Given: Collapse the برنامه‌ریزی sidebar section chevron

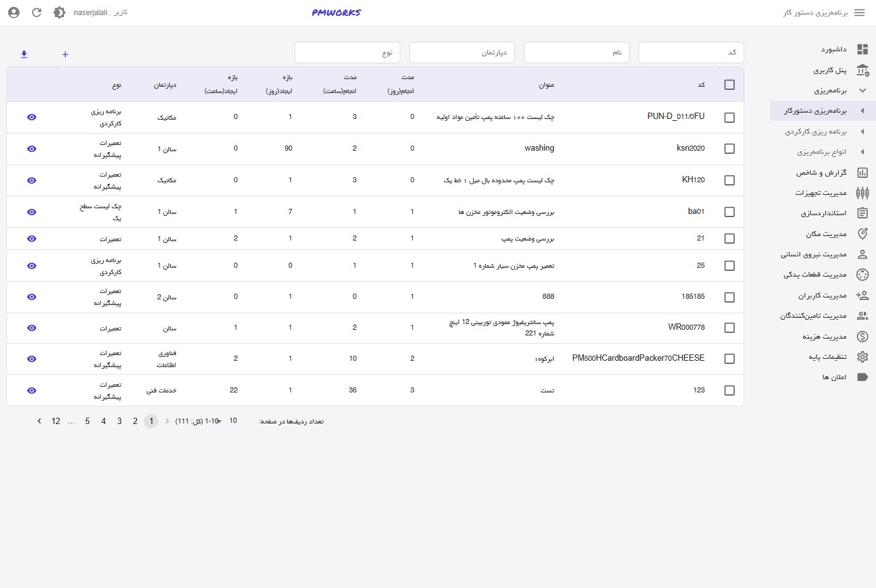Looking at the screenshot, I should [862, 91].
